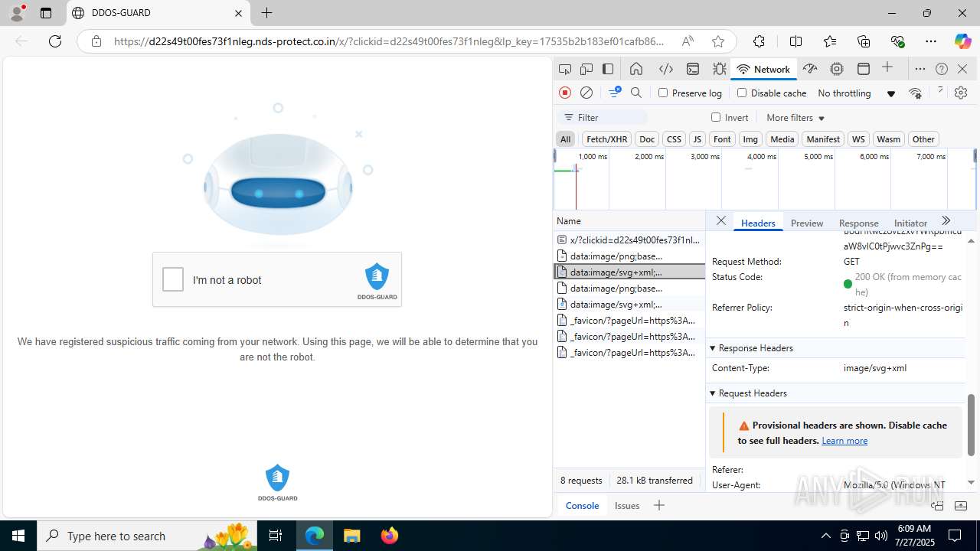The height and width of the screenshot is (551, 980).
Task: Stop recording network log
Action: tap(565, 93)
